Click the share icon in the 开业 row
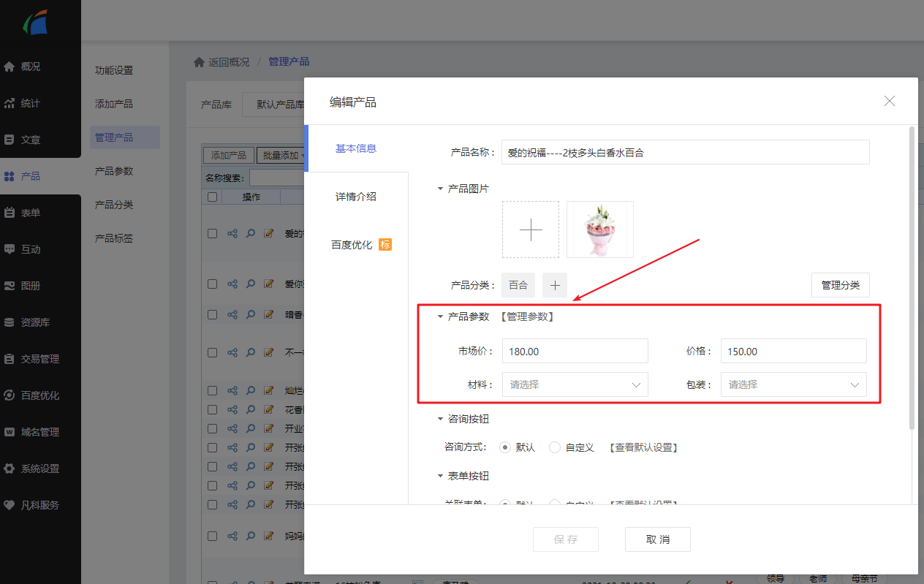924x584 pixels. coord(232,428)
